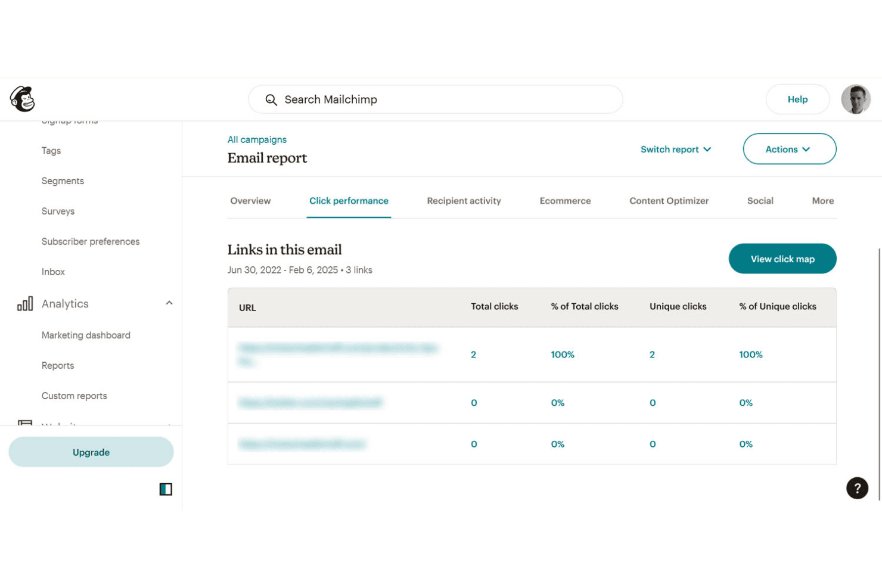882x588 pixels.
Task: Click the Mailchimp monkey logo
Action: [x=23, y=99]
